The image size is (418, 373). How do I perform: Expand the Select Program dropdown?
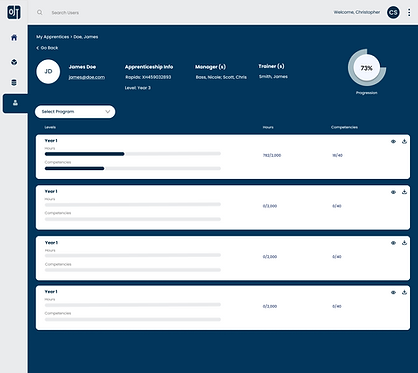coord(75,112)
